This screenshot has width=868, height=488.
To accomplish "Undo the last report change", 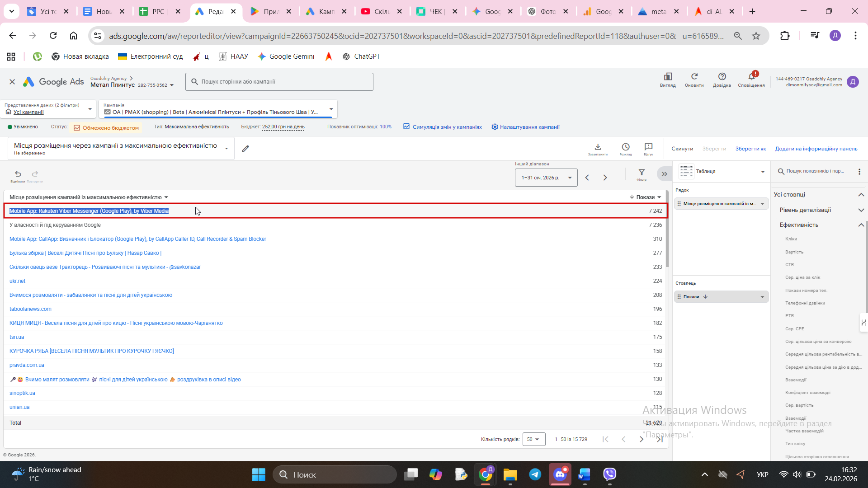I will (18, 174).
